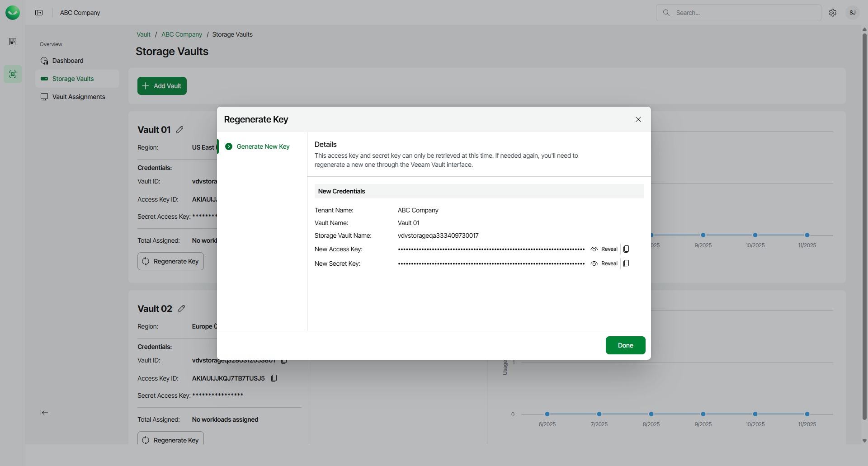Copy Vault 02 Access Key ID
The width and height of the screenshot is (868, 466).
coord(274,378)
